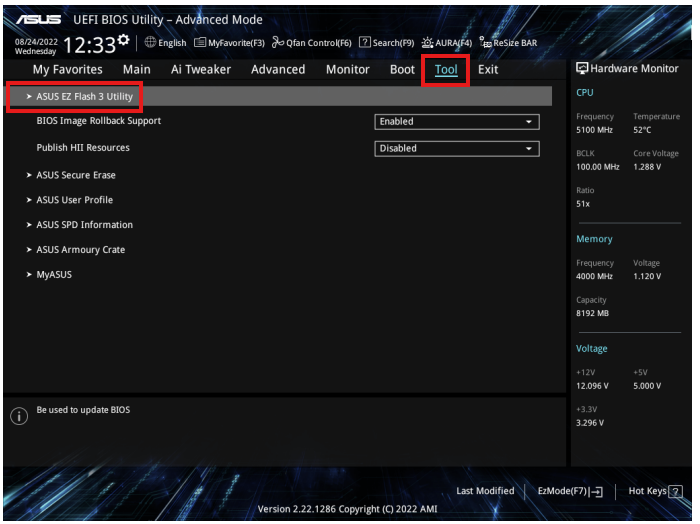
Task: Open MyFavorite(F3) list icon
Action: click(200, 42)
